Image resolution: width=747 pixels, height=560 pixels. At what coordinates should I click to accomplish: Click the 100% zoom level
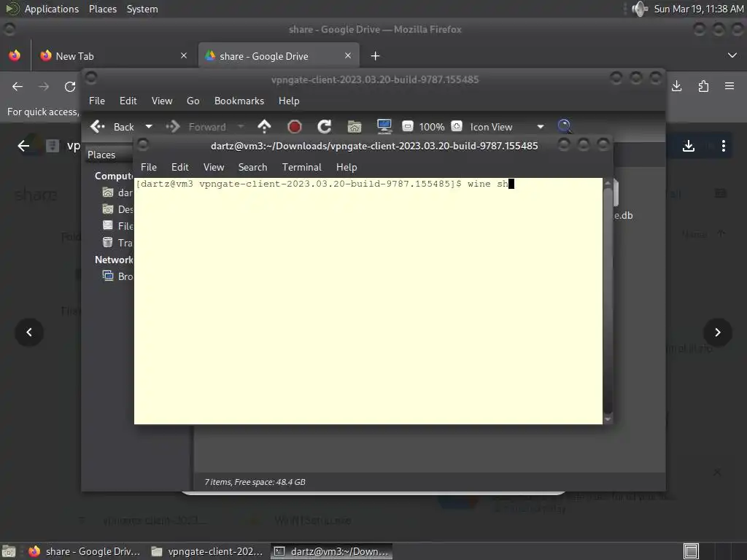click(432, 127)
